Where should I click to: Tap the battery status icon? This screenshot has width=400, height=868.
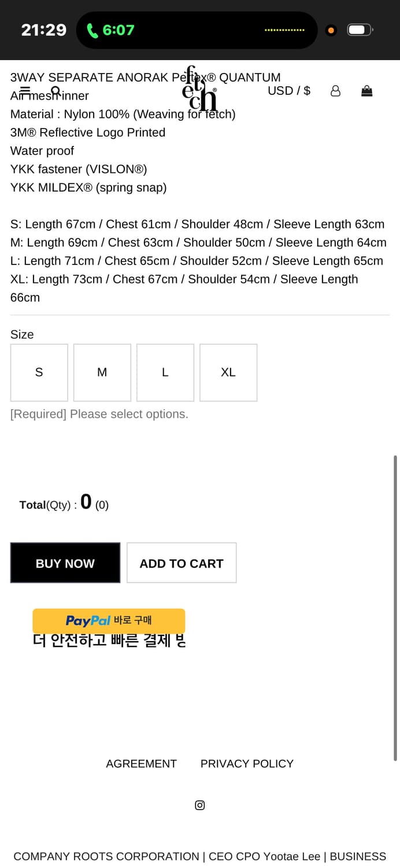[x=360, y=30]
